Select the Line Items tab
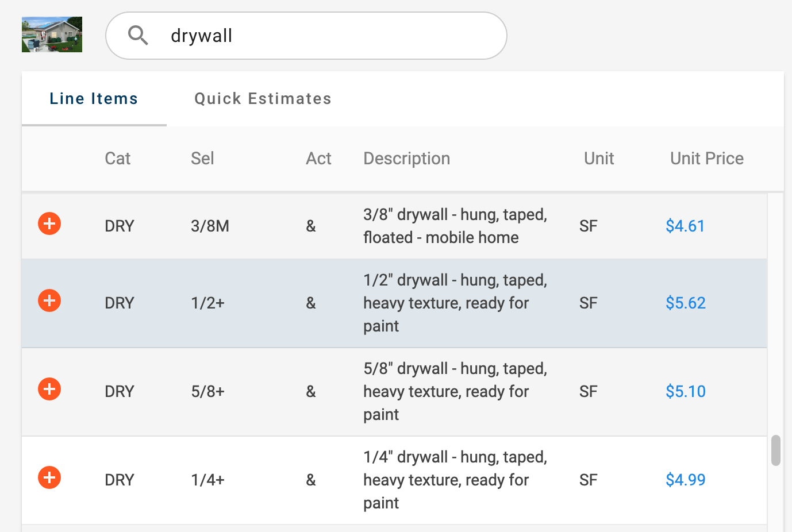Screen dimensions: 792x532 [94, 99]
